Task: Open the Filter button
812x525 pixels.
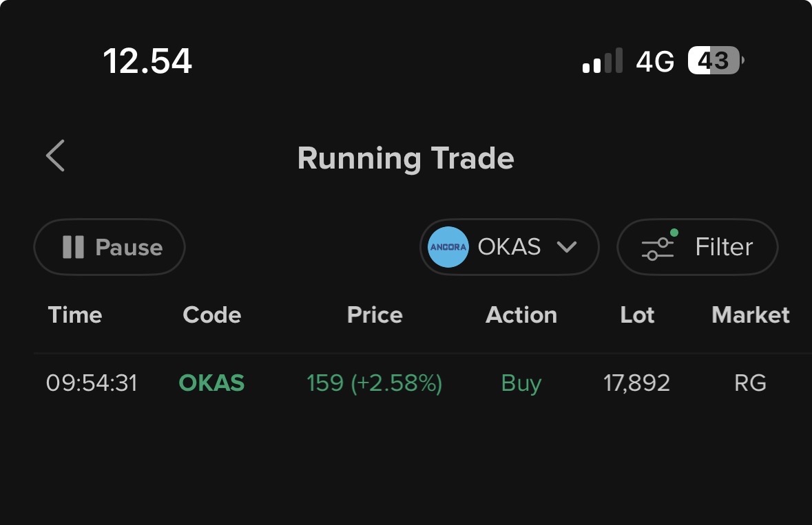Action: click(697, 247)
